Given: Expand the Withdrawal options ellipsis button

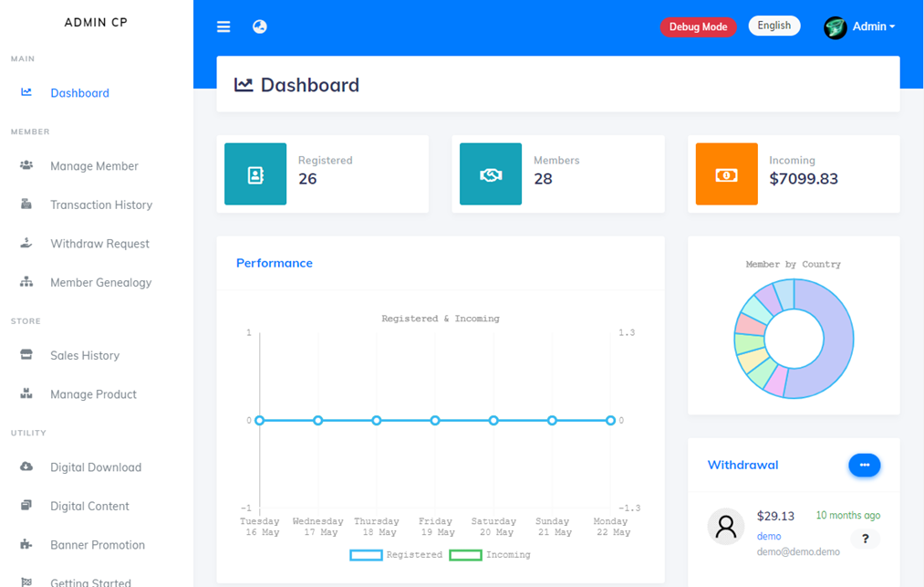Looking at the screenshot, I should tap(864, 465).
